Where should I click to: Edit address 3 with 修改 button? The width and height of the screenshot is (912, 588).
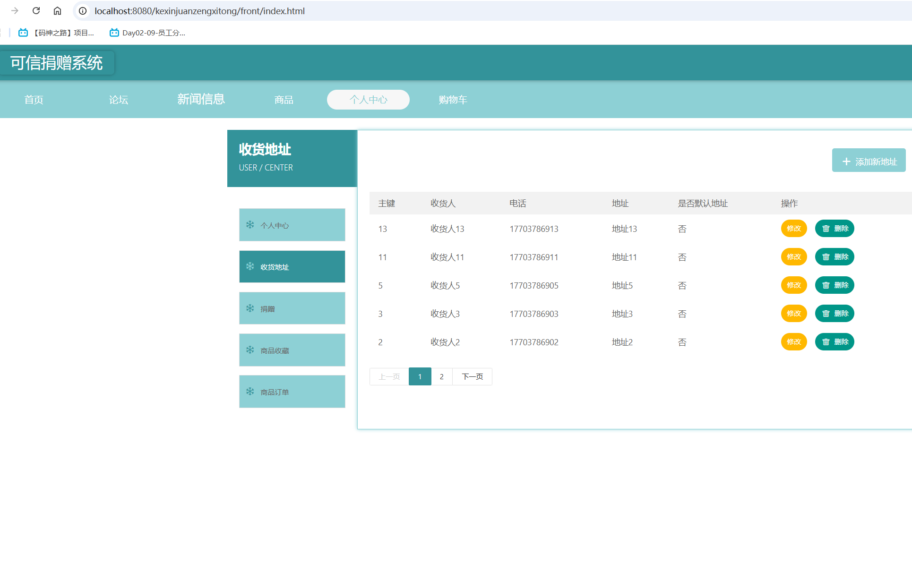(794, 314)
